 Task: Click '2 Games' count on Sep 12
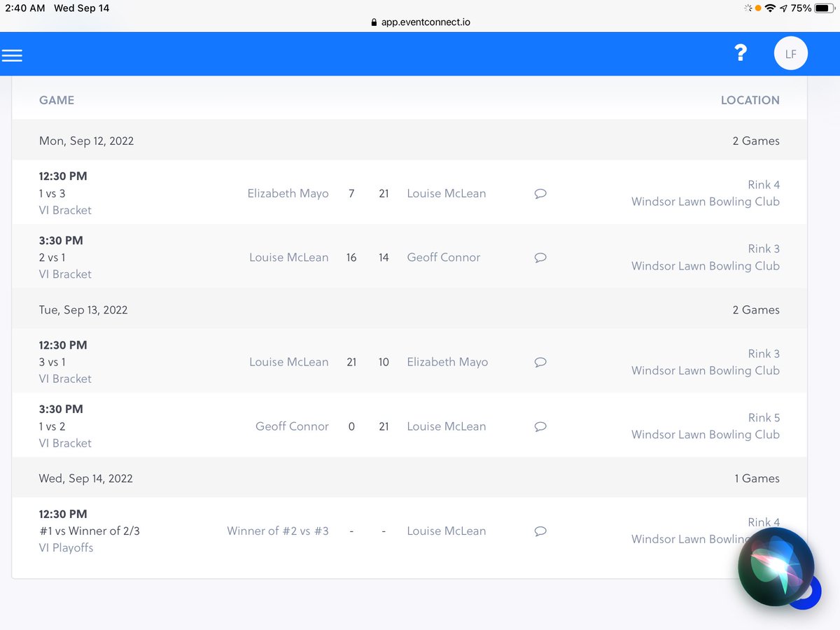pyautogui.click(x=756, y=141)
